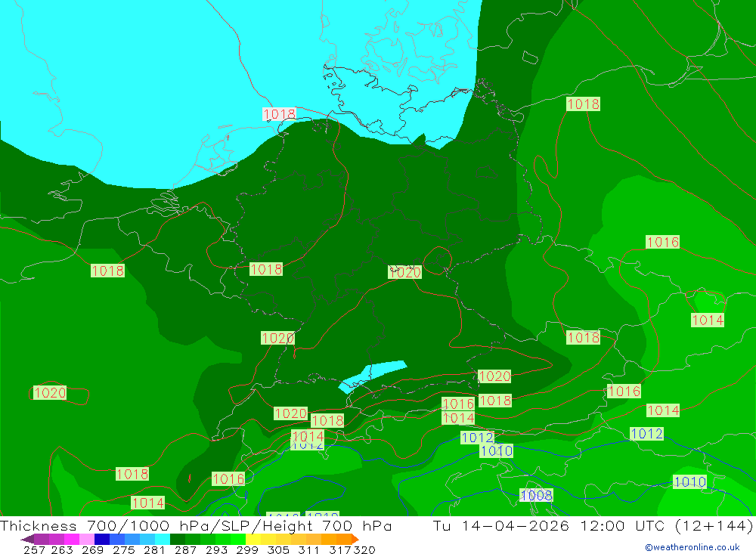
Task: Pick the dark blue legend swatch
Action: [102, 539]
